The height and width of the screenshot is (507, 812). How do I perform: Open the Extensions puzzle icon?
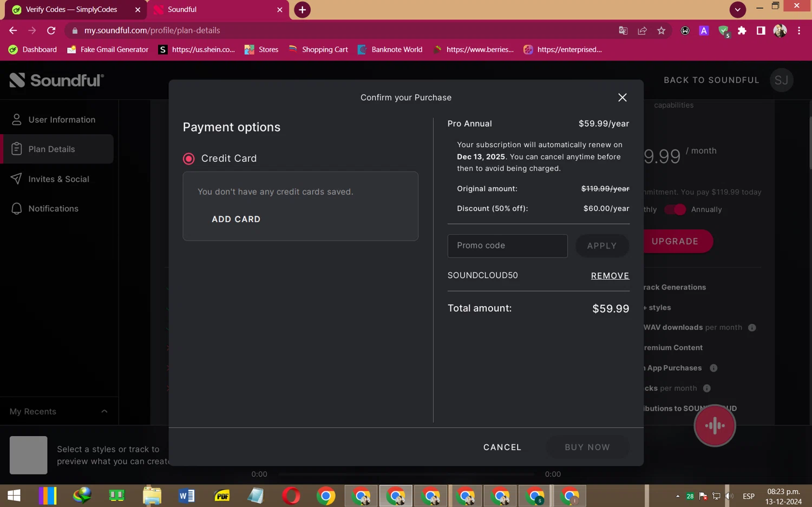click(742, 31)
